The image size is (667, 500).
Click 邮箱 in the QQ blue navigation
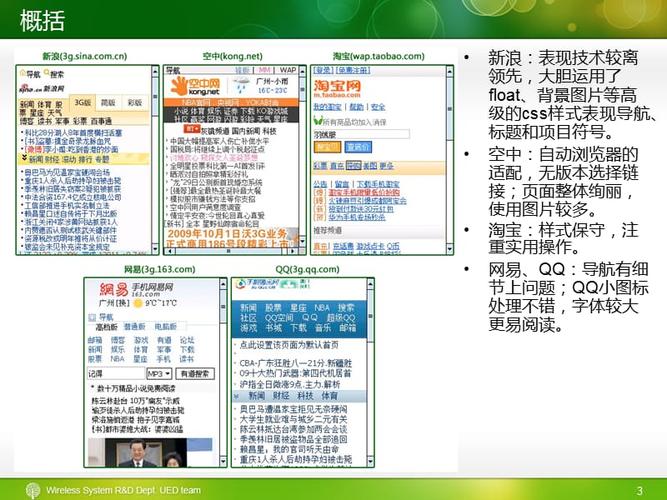tap(348, 328)
